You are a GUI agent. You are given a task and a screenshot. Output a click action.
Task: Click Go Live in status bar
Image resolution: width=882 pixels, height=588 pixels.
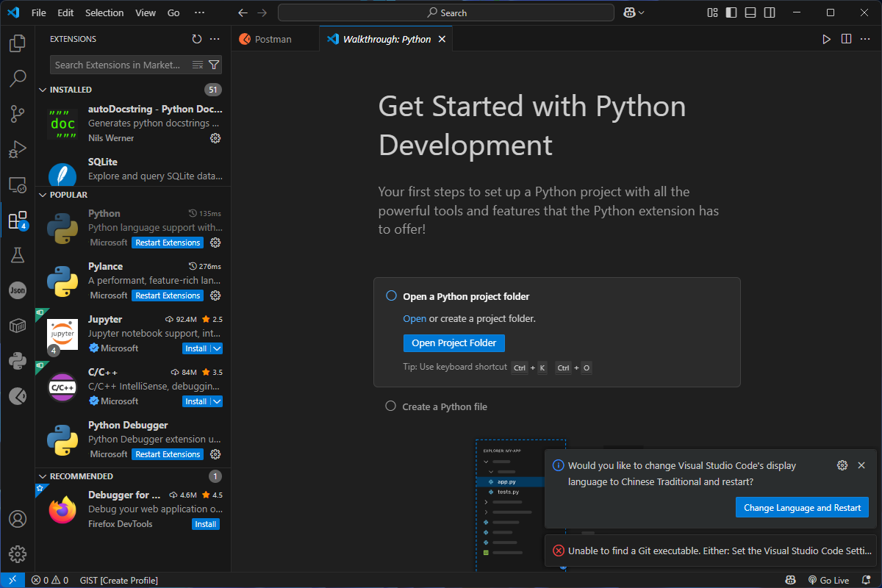pyautogui.click(x=828, y=581)
